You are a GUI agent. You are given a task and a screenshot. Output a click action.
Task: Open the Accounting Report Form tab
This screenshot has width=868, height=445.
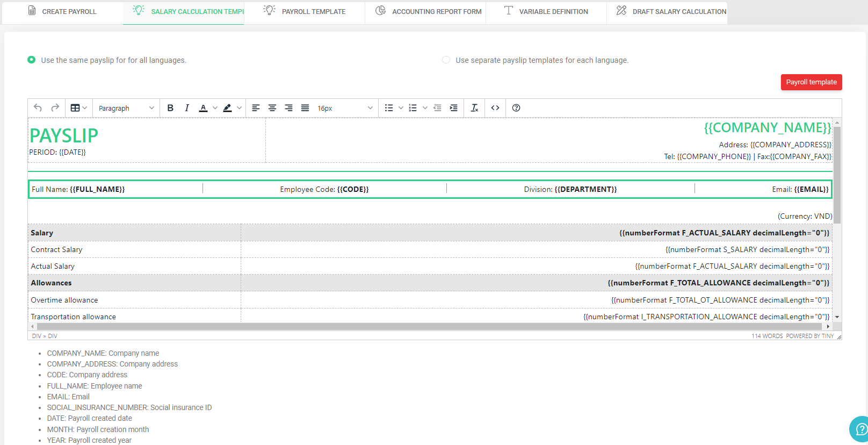pos(425,12)
